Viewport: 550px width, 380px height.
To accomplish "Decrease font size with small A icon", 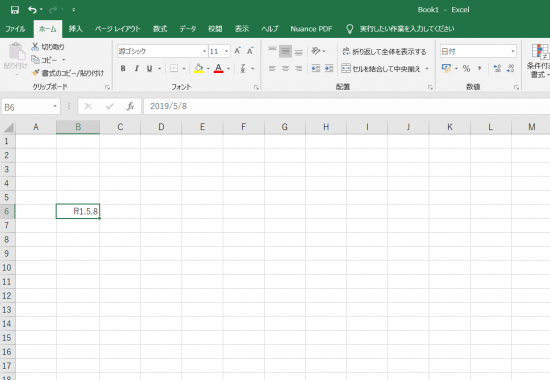I will click(x=250, y=51).
